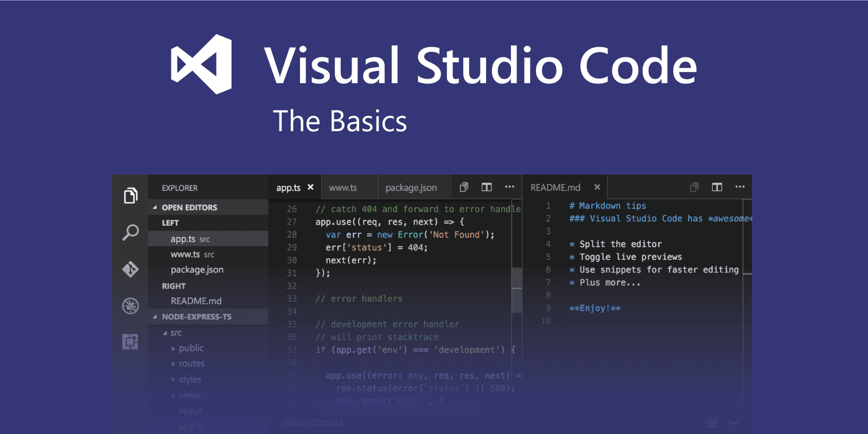Click the '**Enjoy!**' line in README
Viewport: 868px width, 434px height.
(595, 308)
